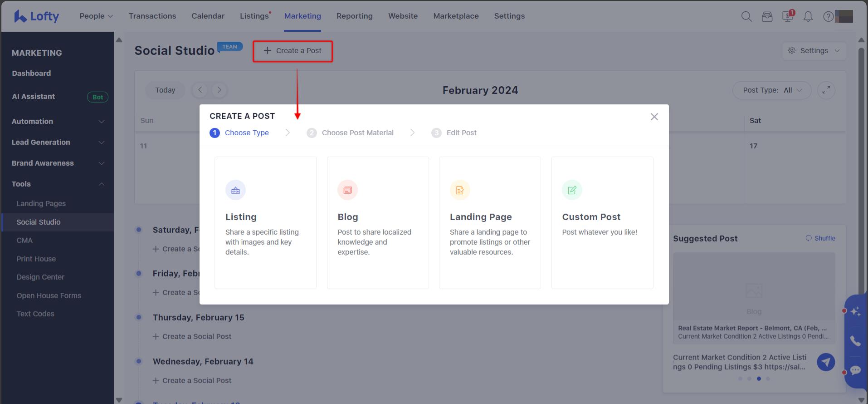Image resolution: width=868 pixels, height=404 pixels.
Task: Open Design Center in the sidebar
Action: pyautogui.click(x=40, y=277)
